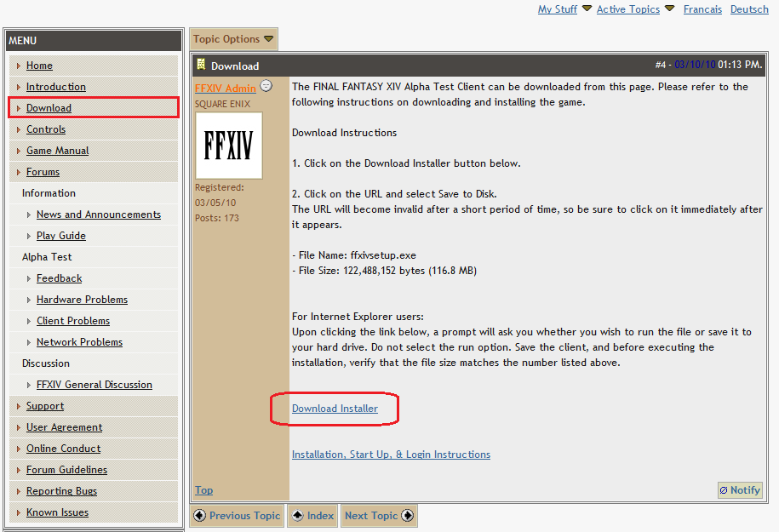Click the 'Download Instructions' heading text

[344, 133]
